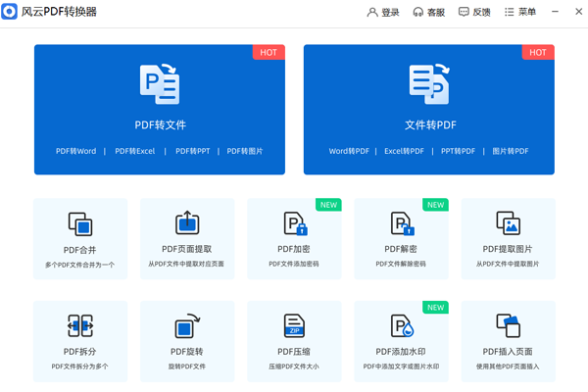Select the PDF加密 encryption icon
Screen dimensions: 588x392
294,223
